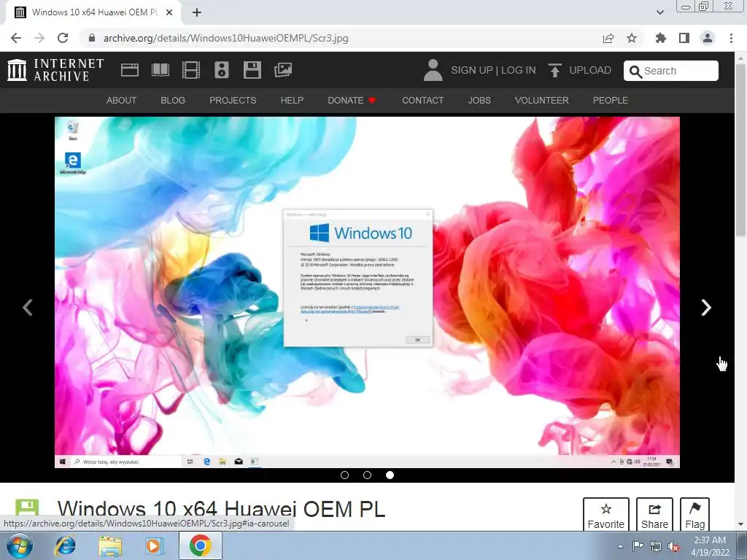Screen dimensions: 747x560
Task: Open the CONTACT menu item
Action: click(x=422, y=101)
